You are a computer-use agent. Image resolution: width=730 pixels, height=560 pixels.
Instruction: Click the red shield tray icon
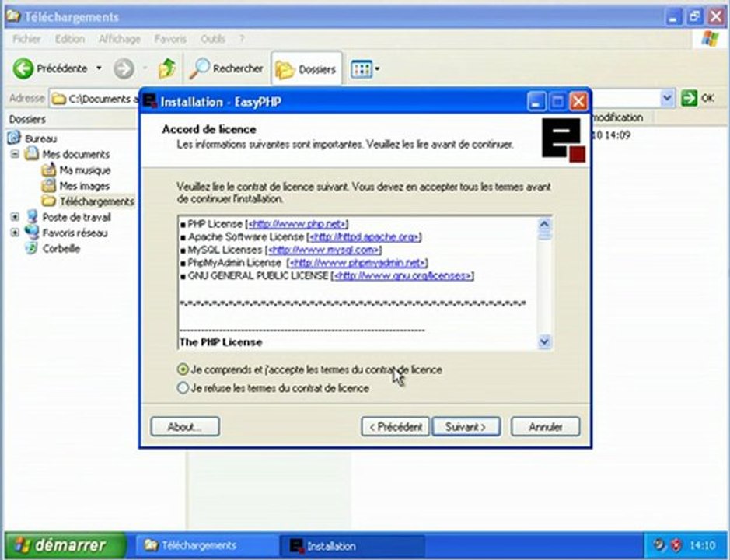click(x=676, y=545)
